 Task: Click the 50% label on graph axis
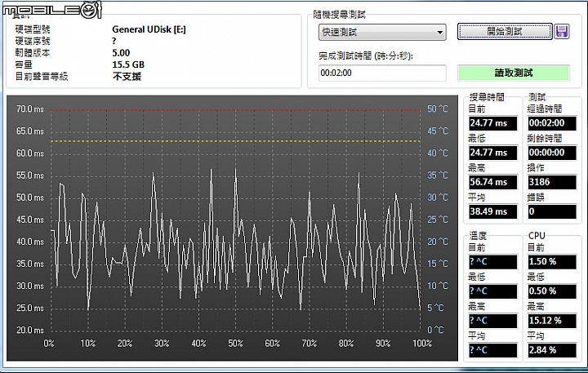tap(235, 344)
